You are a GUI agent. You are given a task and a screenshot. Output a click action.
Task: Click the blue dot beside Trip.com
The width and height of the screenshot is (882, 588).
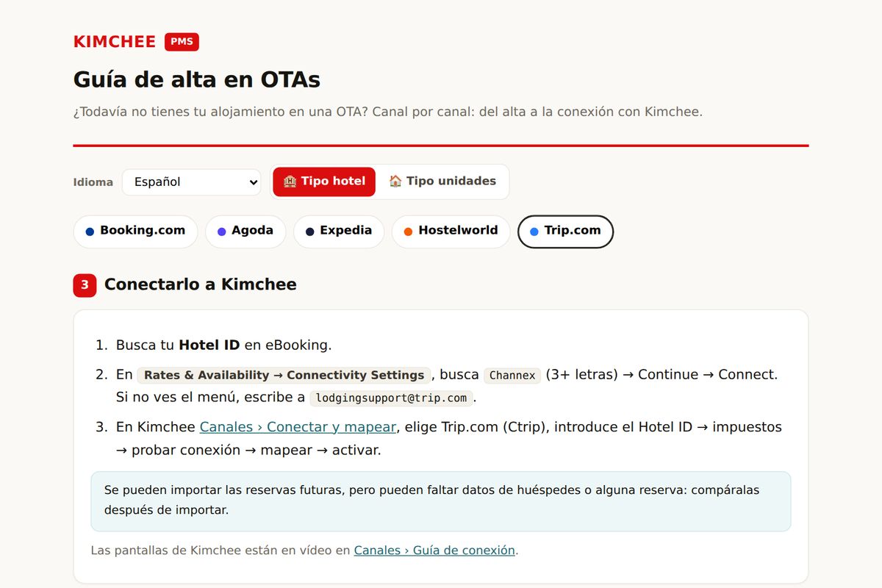[534, 232]
